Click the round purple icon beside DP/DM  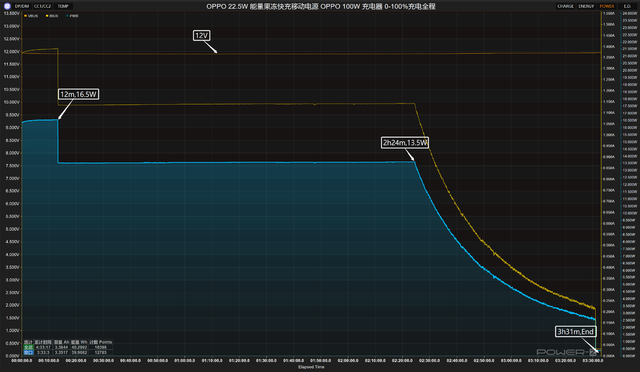point(7,6)
